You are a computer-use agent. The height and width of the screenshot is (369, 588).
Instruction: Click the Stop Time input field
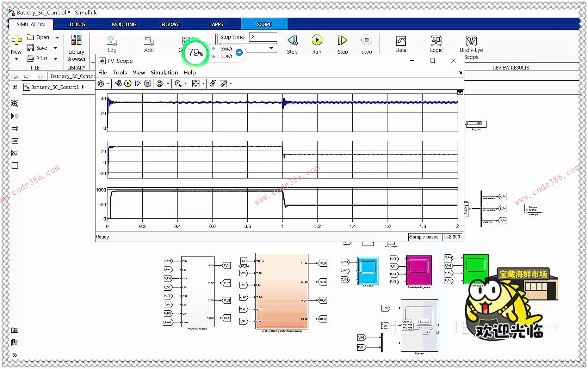click(263, 37)
